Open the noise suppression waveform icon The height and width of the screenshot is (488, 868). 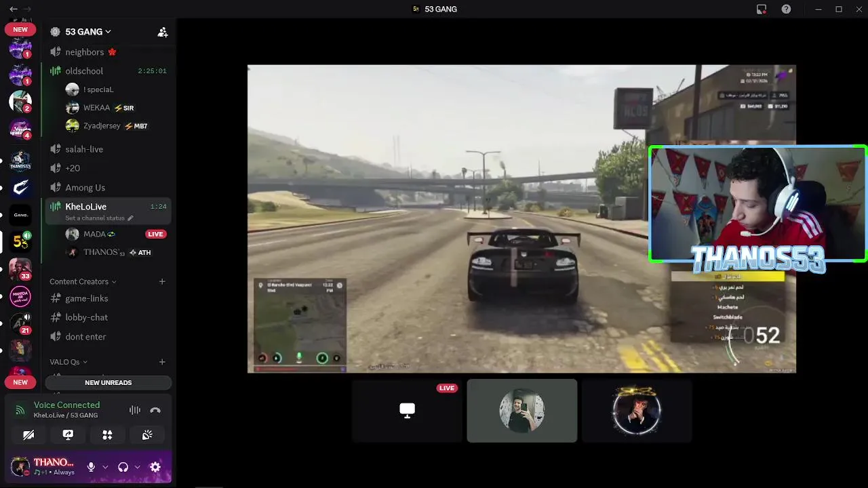[135, 410]
